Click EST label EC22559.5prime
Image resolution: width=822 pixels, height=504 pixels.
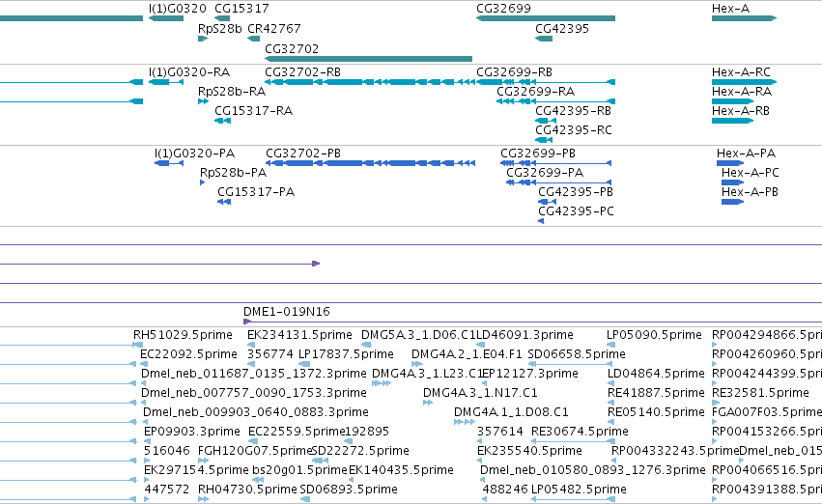(x=297, y=432)
